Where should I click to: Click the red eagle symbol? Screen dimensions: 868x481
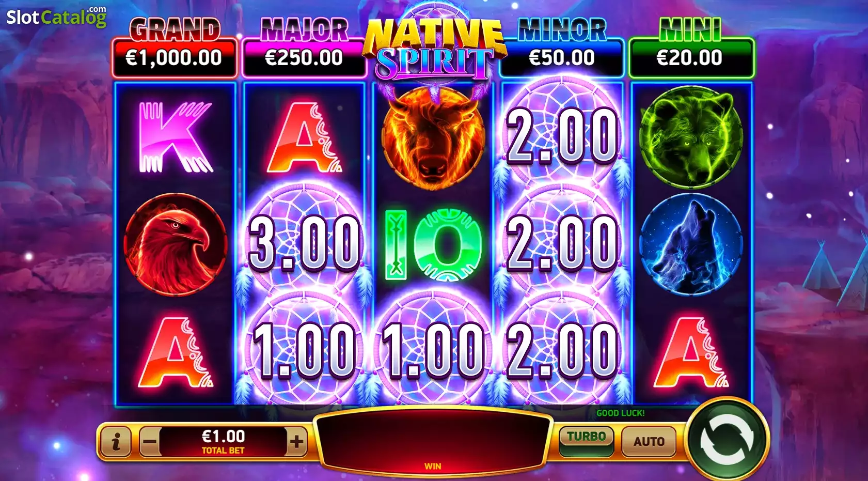point(176,244)
